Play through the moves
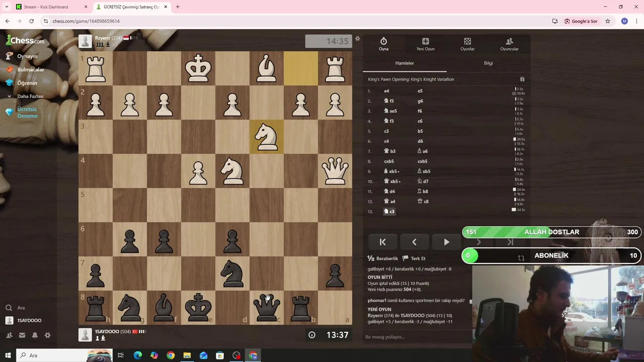644x362 pixels. pos(446,242)
